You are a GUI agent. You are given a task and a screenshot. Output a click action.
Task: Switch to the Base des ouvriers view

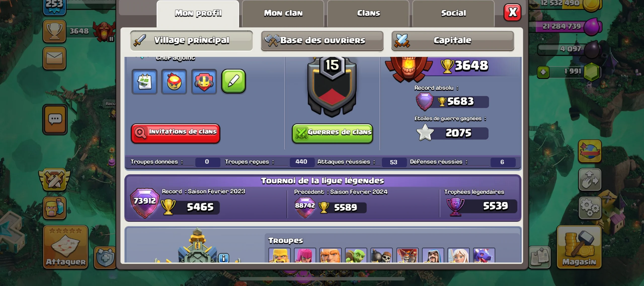[322, 40]
